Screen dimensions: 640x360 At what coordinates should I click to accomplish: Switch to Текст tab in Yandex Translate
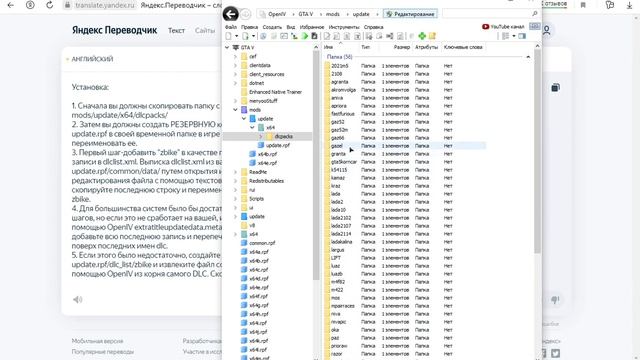click(176, 31)
